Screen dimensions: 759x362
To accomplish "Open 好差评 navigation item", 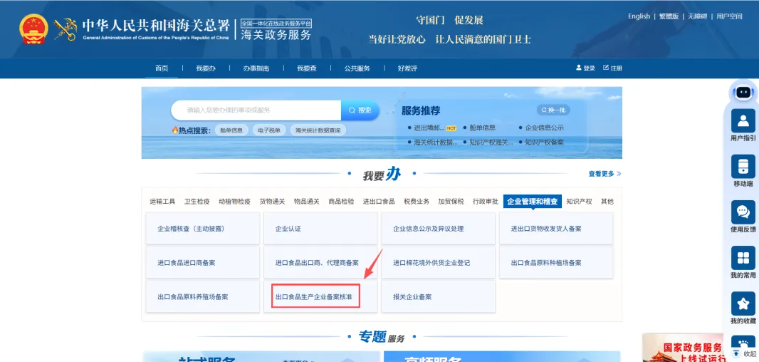I will point(408,68).
